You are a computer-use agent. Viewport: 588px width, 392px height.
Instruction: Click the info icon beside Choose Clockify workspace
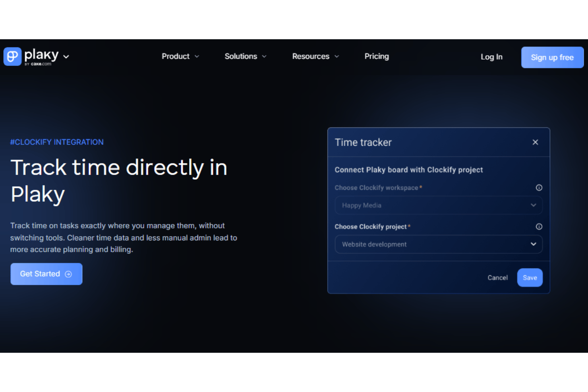[x=539, y=187]
